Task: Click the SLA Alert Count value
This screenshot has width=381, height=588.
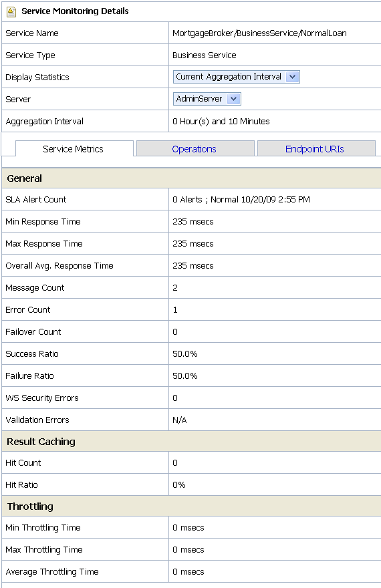Action: click(241, 200)
